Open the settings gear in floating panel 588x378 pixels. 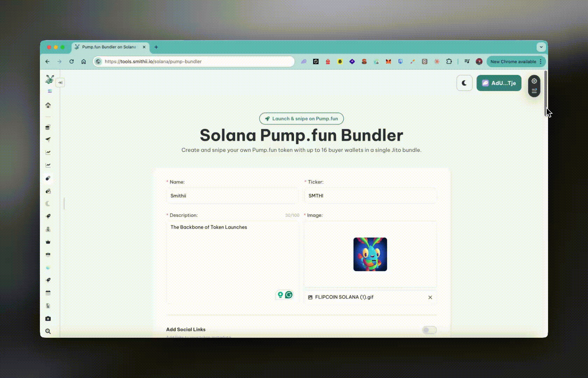coord(534,81)
